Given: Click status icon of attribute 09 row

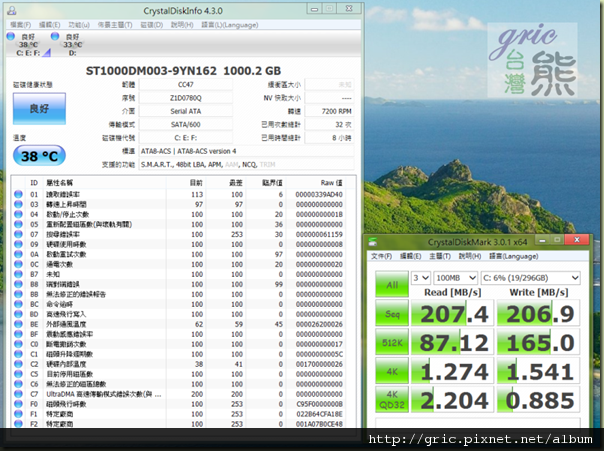Looking at the screenshot, I should point(18,244).
